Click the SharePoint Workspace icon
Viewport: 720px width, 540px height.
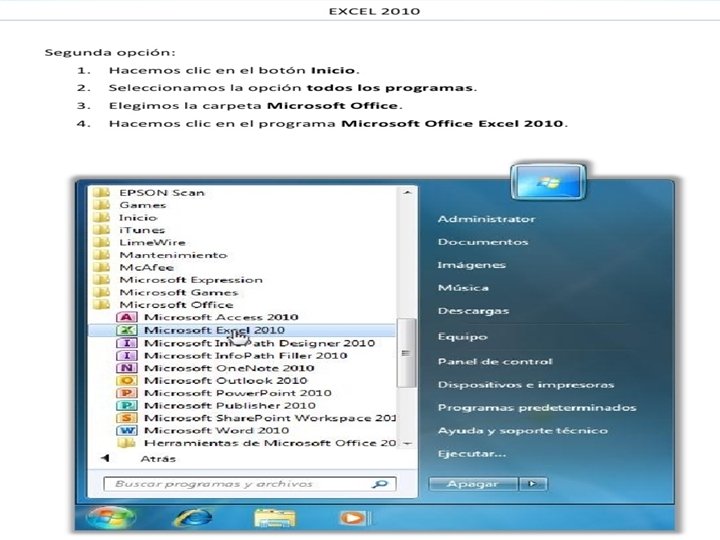pos(126,418)
